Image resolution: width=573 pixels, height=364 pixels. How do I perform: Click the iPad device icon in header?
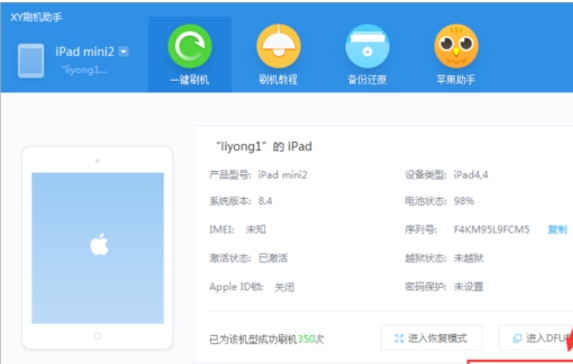coord(31,61)
